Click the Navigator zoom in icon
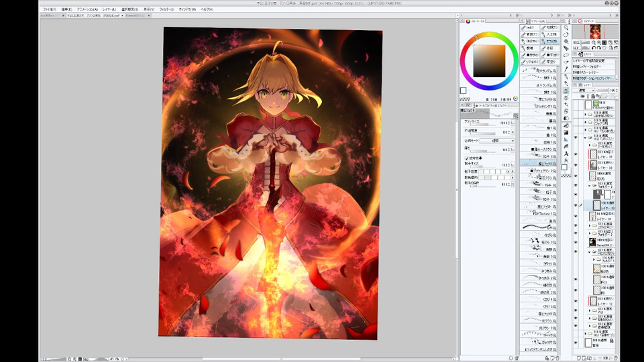Screen dimensions: 644x362 tap(599, 42)
